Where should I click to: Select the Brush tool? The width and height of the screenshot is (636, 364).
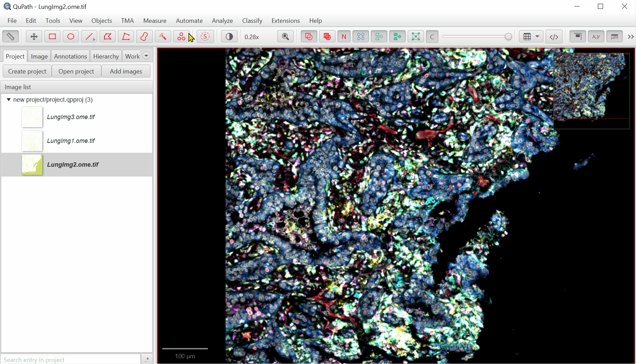[144, 36]
